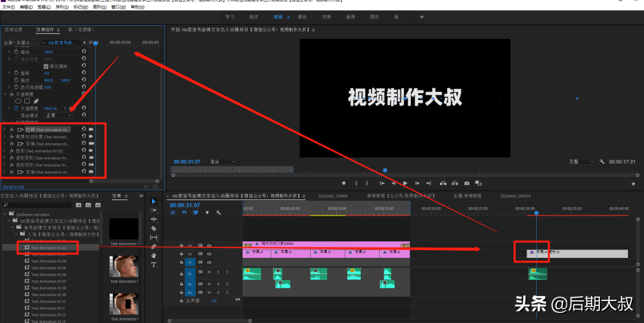Click the Play button in program monitor
The width and height of the screenshot is (644, 323).
point(405,183)
